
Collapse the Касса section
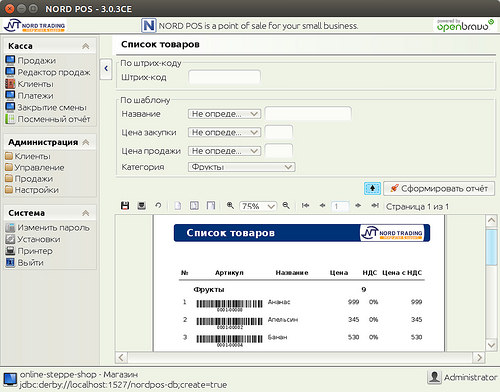86,46
